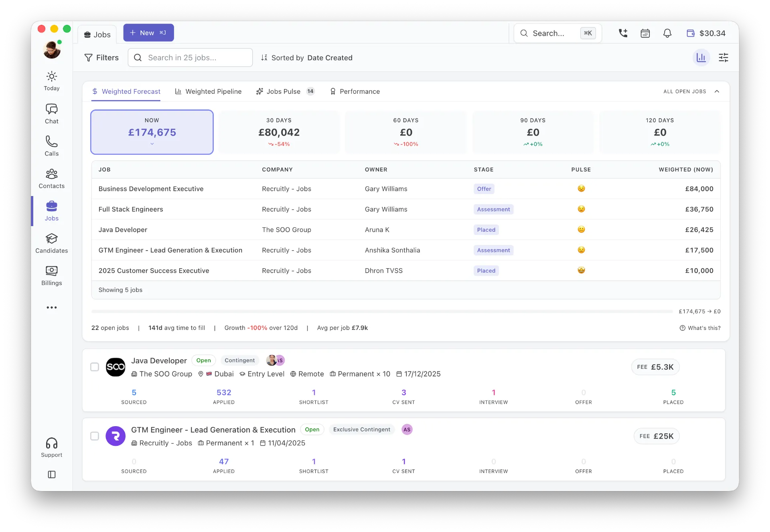Expand the NOW forecast card chevron
This screenshot has height=532, width=770.
152,144
